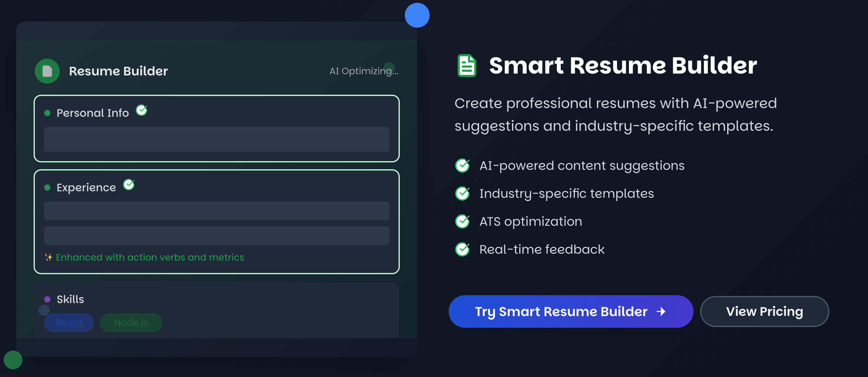The image size is (868, 377).
Task: Click the second Experience input field
Action: click(216, 235)
